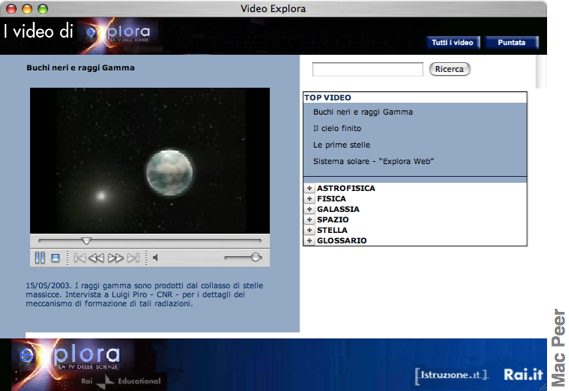Click the video description paragraph dated 15/05/2003
The image size is (569, 391).
pyautogui.click(x=144, y=294)
